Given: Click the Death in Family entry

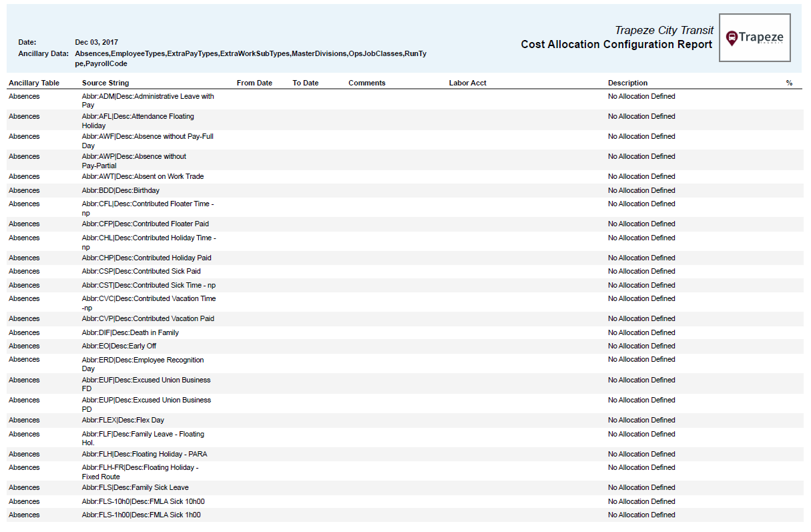Looking at the screenshot, I should pos(129,332).
